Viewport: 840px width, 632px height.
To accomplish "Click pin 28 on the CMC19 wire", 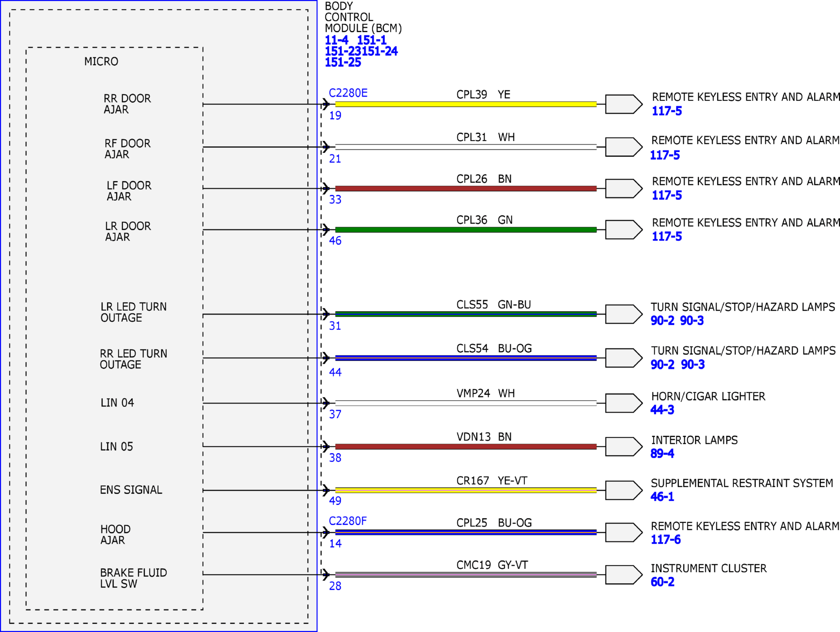I will point(335,586).
